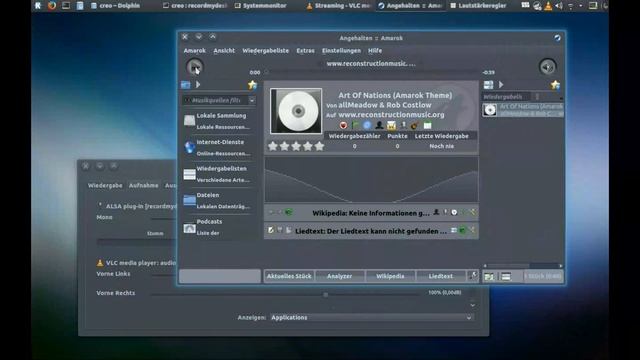Select Art Of Nations track in playlist

523,110
